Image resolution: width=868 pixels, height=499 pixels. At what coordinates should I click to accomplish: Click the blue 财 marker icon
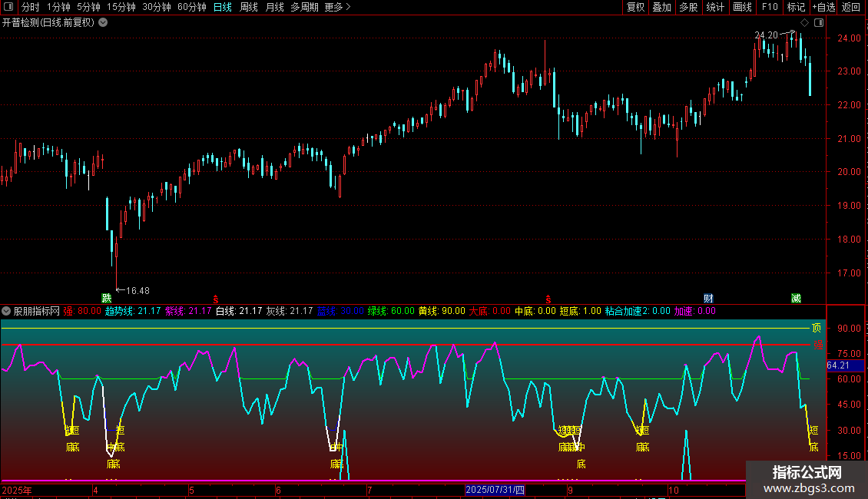point(708,298)
